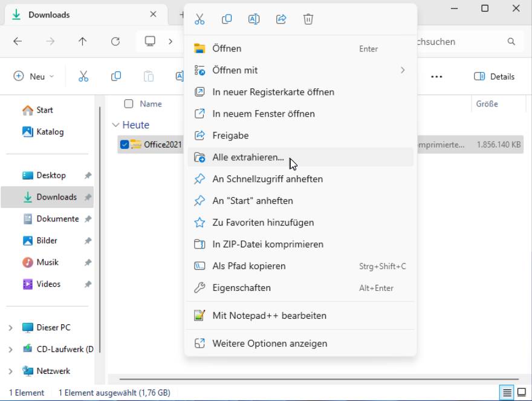
Task: Refresh the Downloads folder view
Action: [x=115, y=41]
